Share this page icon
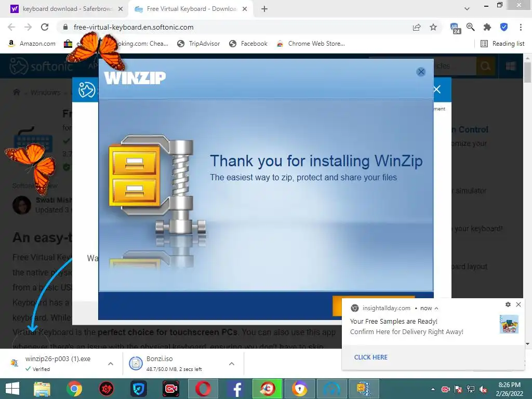Viewport: 532px width, 399px height. tap(417, 27)
